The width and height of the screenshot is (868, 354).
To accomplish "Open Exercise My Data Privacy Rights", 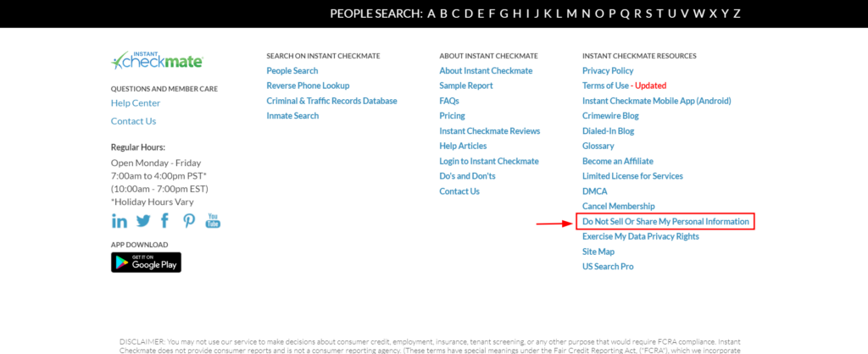I will point(641,236).
